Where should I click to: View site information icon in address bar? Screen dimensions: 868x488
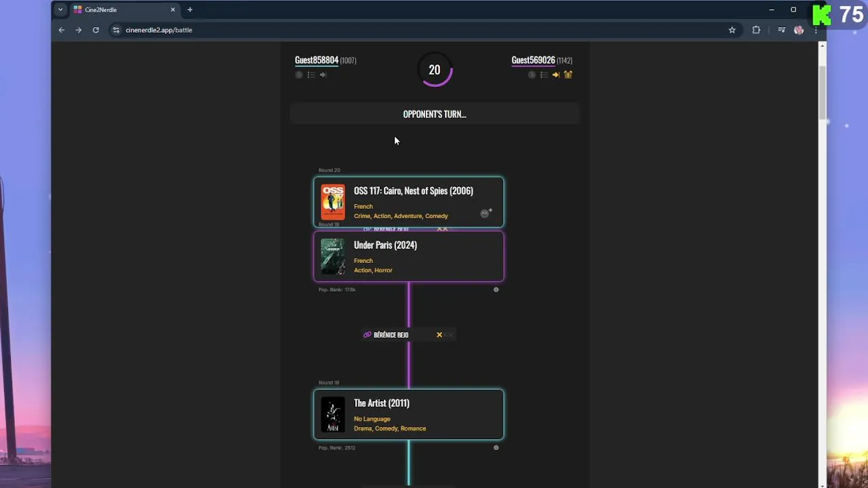[116, 30]
